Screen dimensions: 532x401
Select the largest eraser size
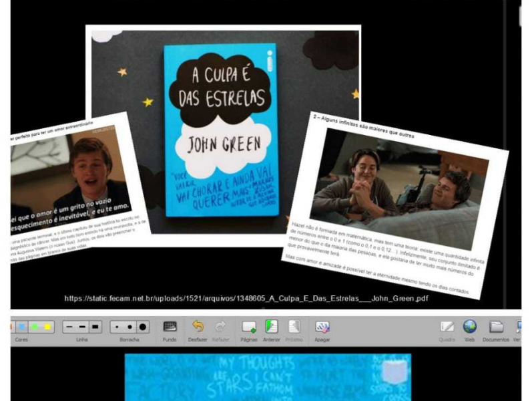(x=143, y=327)
